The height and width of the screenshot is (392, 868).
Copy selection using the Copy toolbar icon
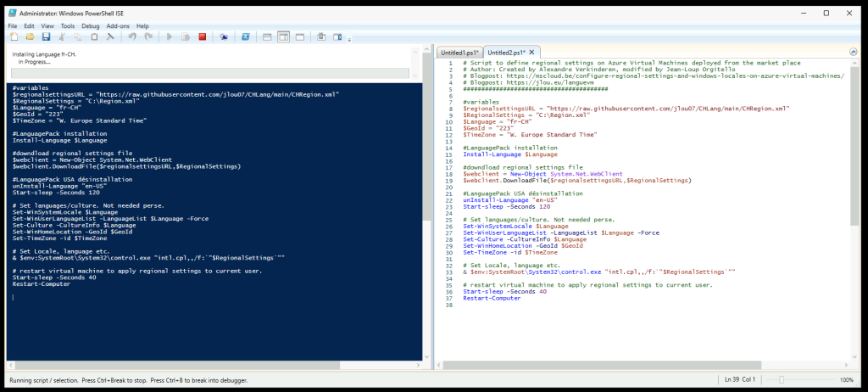(78, 37)
